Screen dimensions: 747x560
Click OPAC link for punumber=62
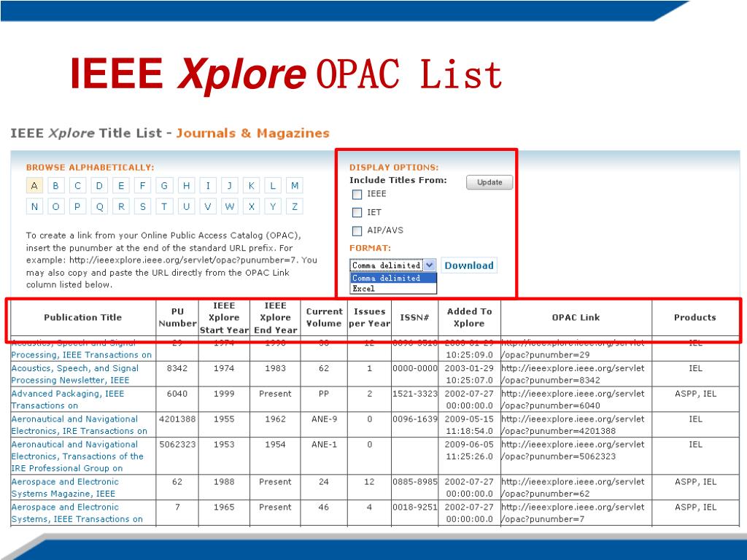(x=573, y=488)
